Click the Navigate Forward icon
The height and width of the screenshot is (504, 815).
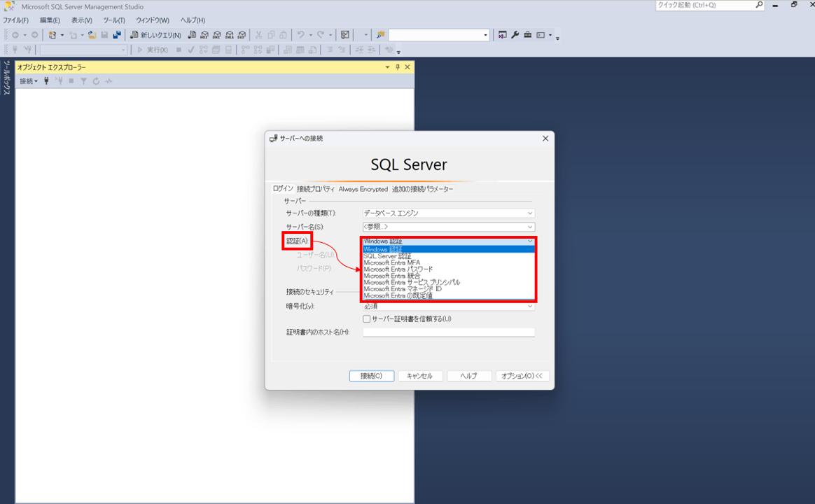(34, 35)
